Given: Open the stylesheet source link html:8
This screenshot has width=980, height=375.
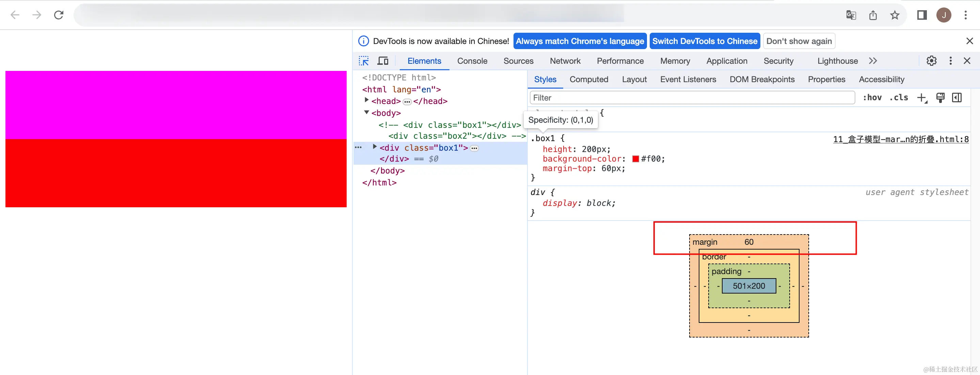Looking at the screenshot, I should coord(901,139).
